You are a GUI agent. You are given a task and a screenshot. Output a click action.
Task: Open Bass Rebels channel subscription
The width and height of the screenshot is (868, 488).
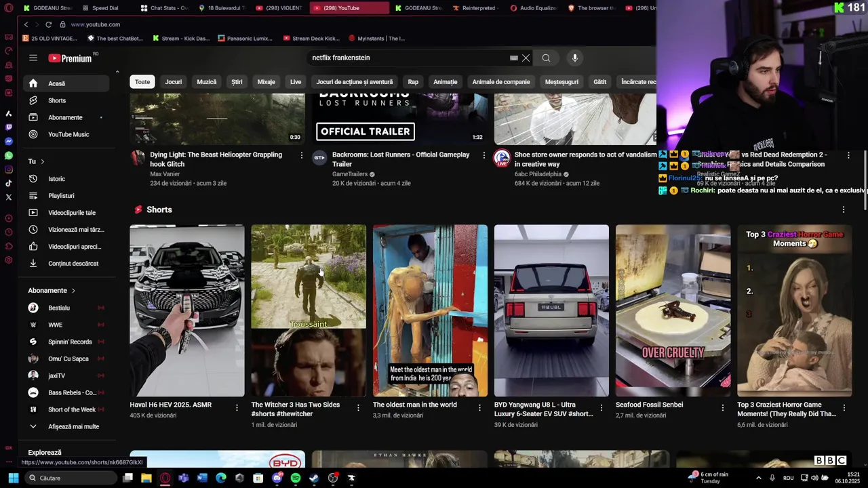[66, 392]
